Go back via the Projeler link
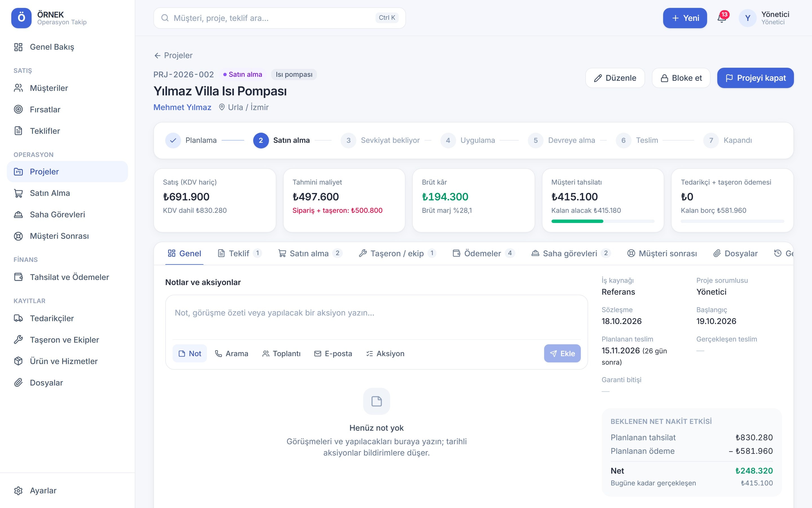 173,55
